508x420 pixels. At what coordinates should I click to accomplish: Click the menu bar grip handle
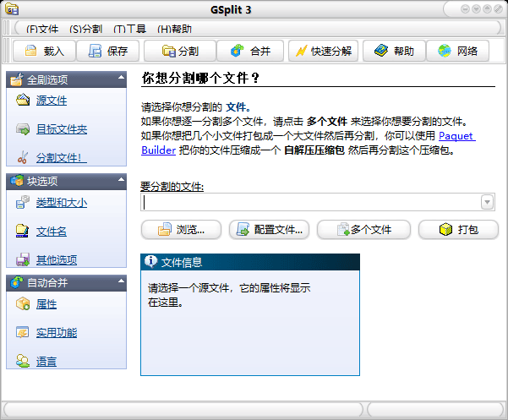tap(6, 27)
